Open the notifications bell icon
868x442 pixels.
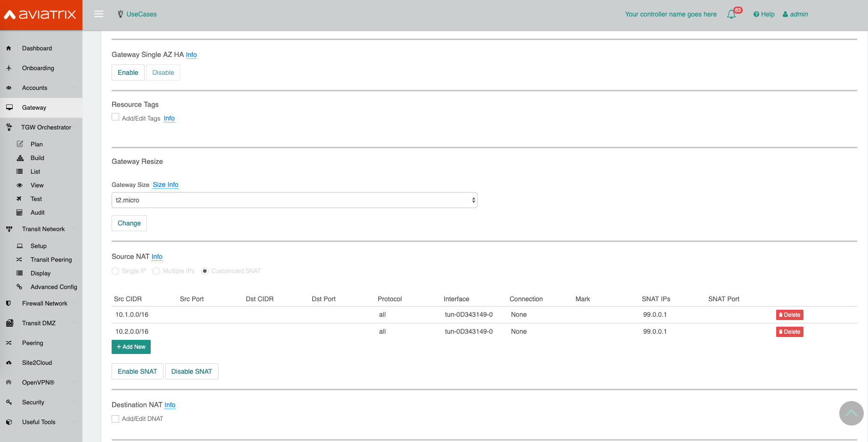click(x=731, y=15)
